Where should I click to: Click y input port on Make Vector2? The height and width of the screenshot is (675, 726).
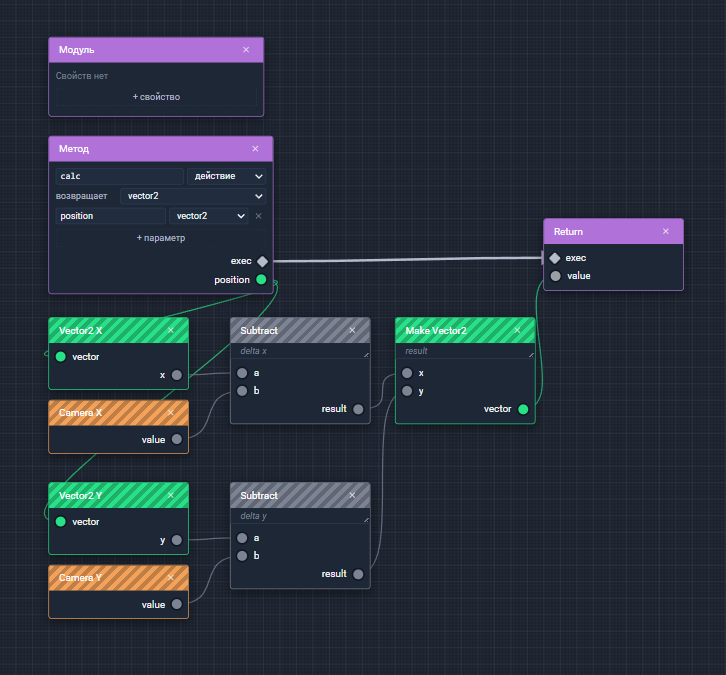[x=407, y=391]
